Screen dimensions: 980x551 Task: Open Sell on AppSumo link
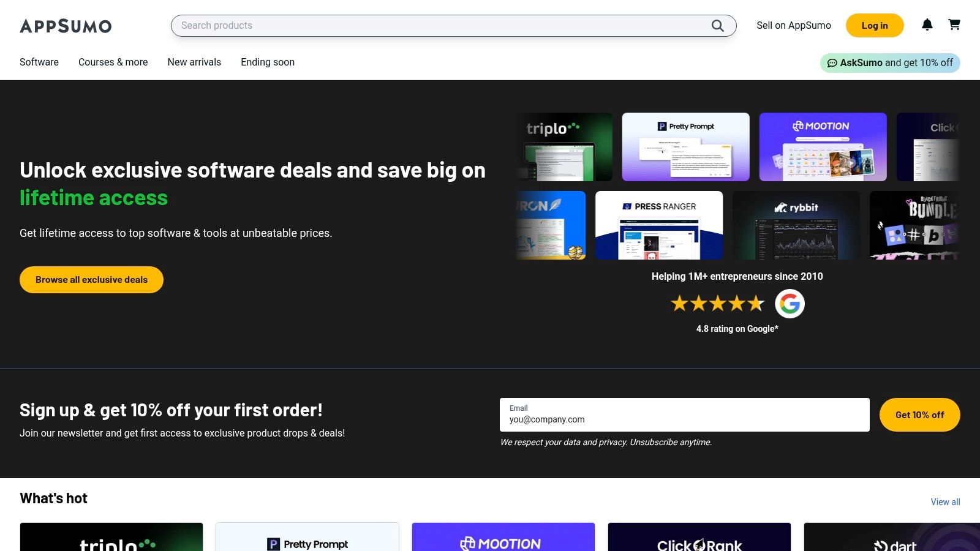click(x=793, y=26)
